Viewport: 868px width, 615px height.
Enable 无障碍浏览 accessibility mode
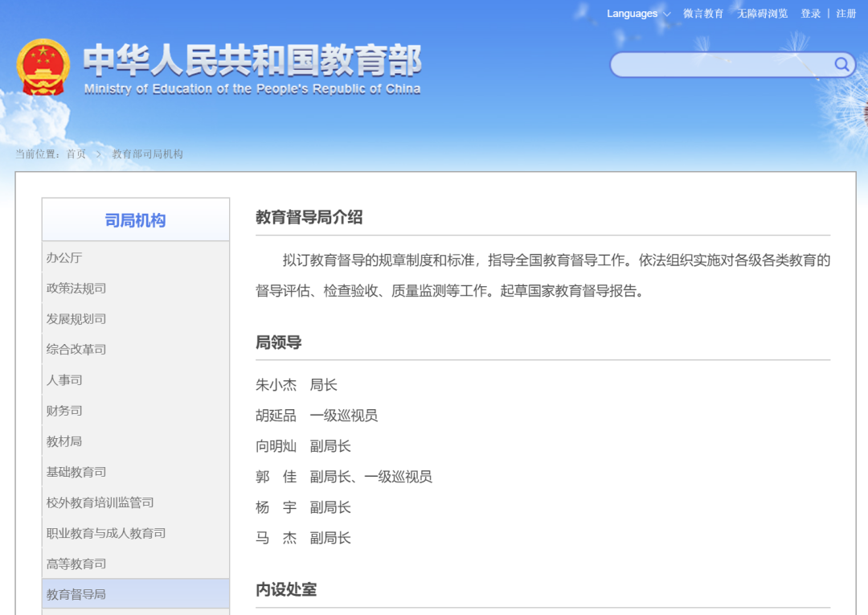tap(762, 14)
